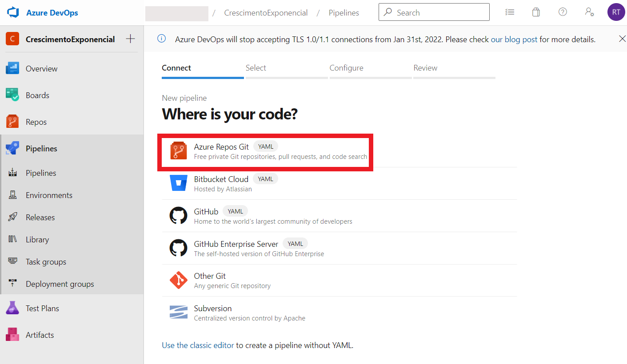Choose the Subversion option
The height and width of the screenshot is (364, 627).
click(x=339, y=313)
